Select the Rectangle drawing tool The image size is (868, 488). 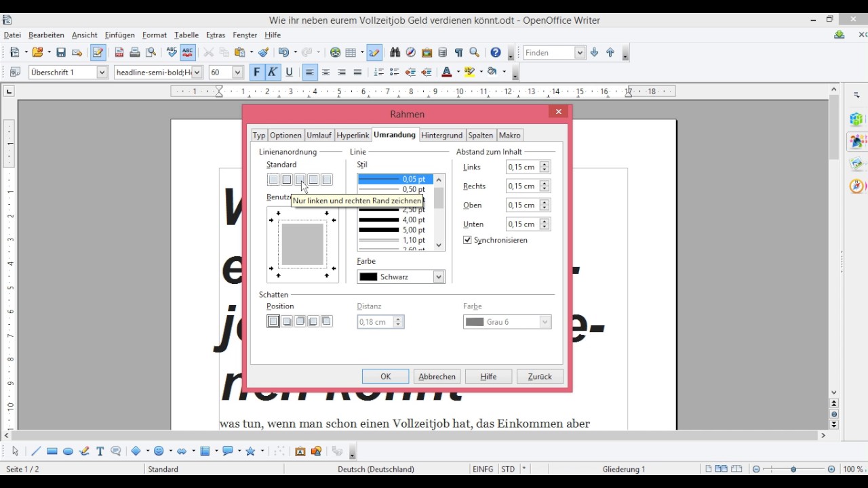[x=52, y=451]
